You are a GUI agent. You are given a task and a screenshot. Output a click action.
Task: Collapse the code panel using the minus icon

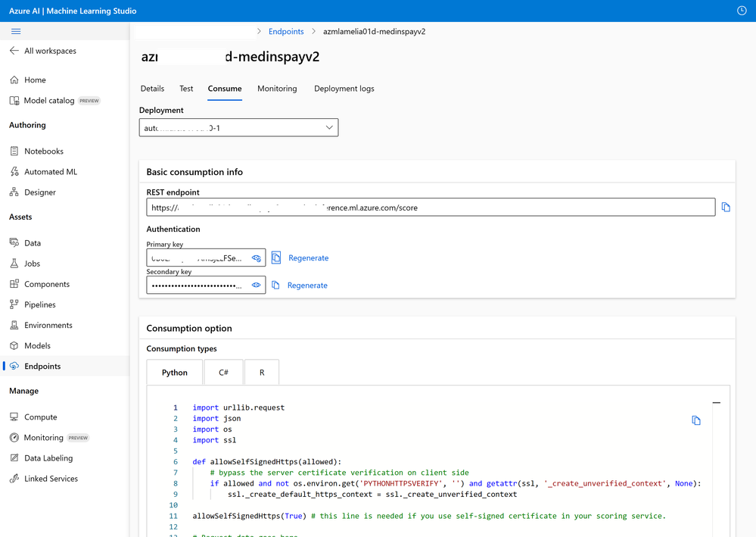[x=717, y=402]
